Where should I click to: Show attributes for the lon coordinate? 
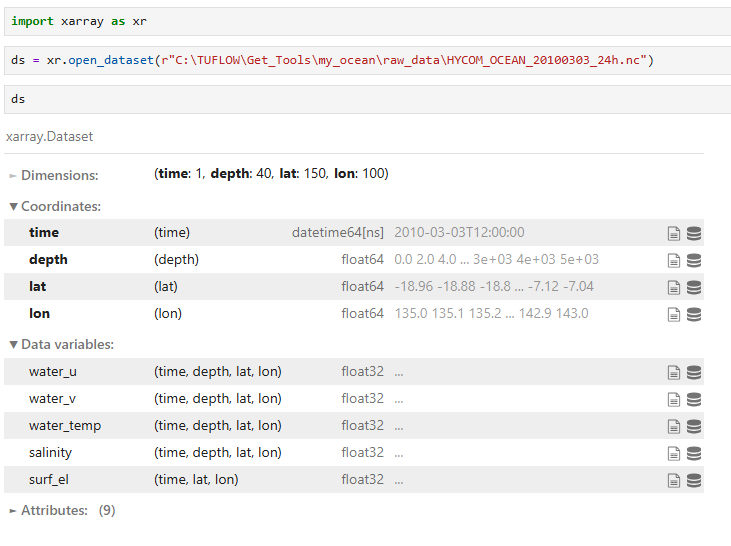674,314
